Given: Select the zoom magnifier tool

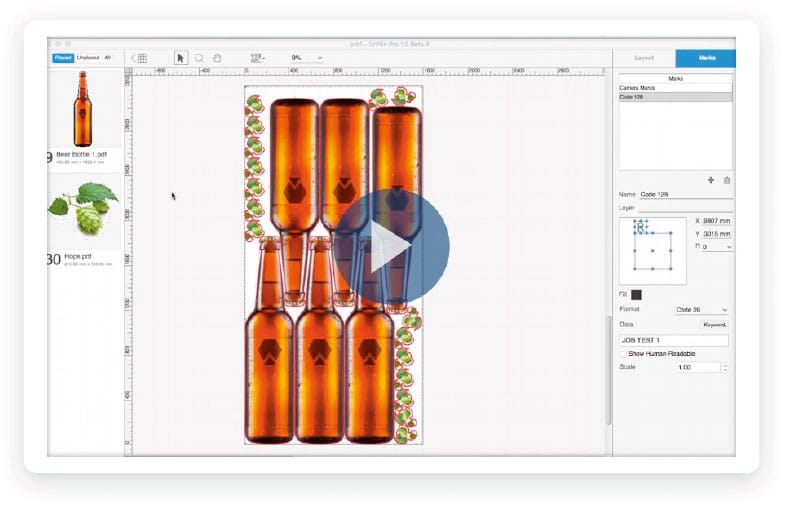Looking at the screenshot, I should click(x=200, y=58).
